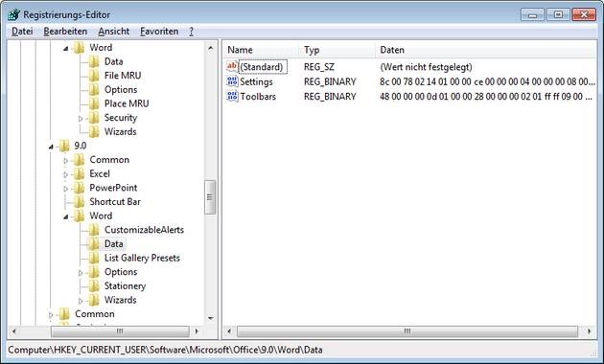Open the Ansicht menu
Screen dimensions: 604x364
(x=114, y=32)
